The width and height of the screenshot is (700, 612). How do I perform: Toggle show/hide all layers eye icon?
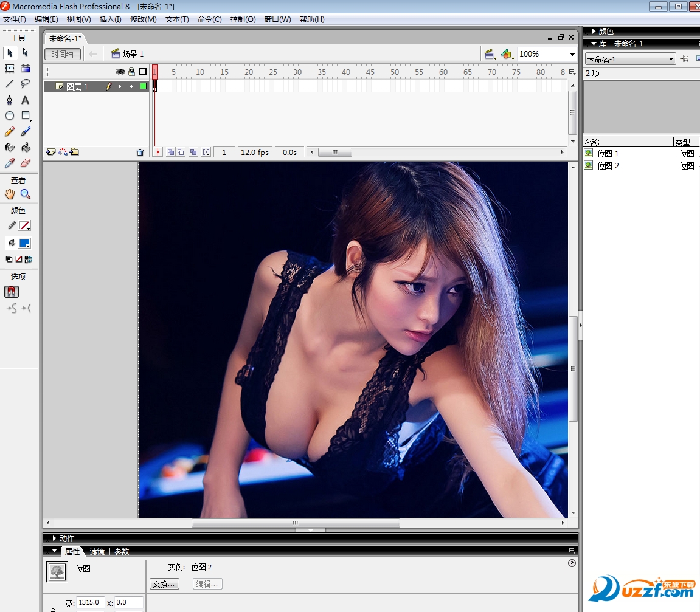(x=120, y=72)
